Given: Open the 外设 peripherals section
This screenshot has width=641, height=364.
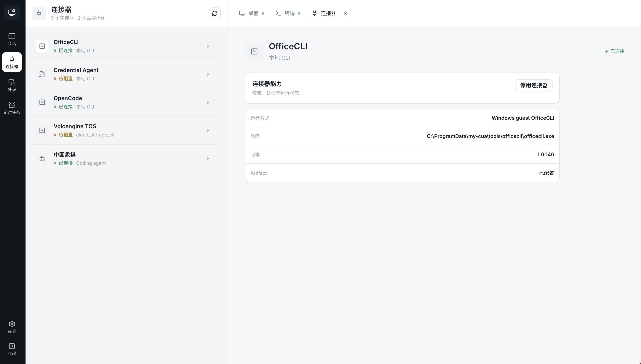Looking at the screenshot, I should tap(12, 85).
